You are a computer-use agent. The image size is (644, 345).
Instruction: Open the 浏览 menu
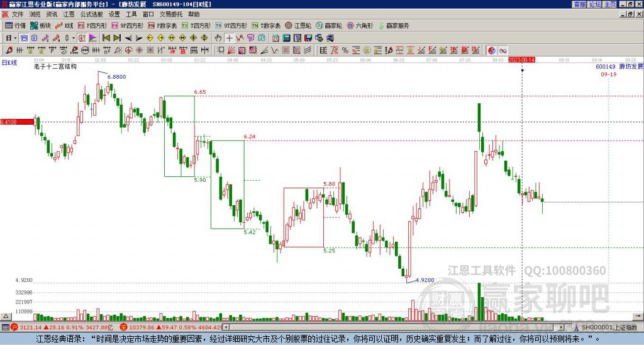[35, 14]
